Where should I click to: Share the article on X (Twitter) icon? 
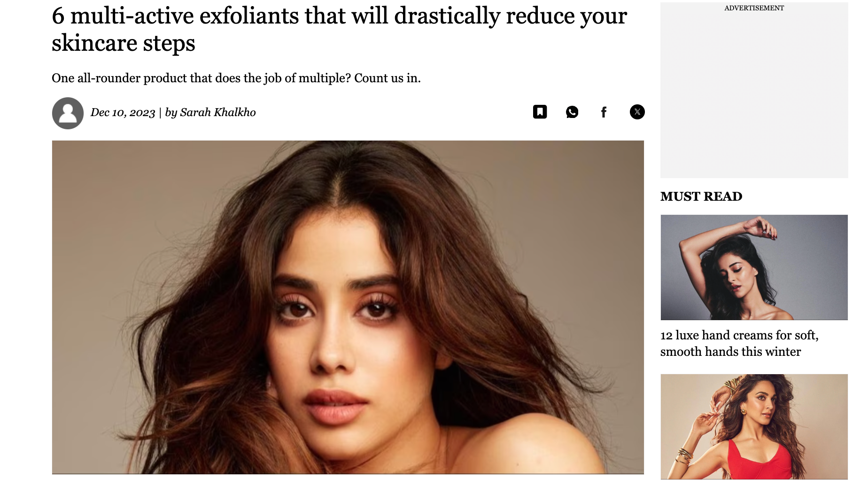[637, 112]
